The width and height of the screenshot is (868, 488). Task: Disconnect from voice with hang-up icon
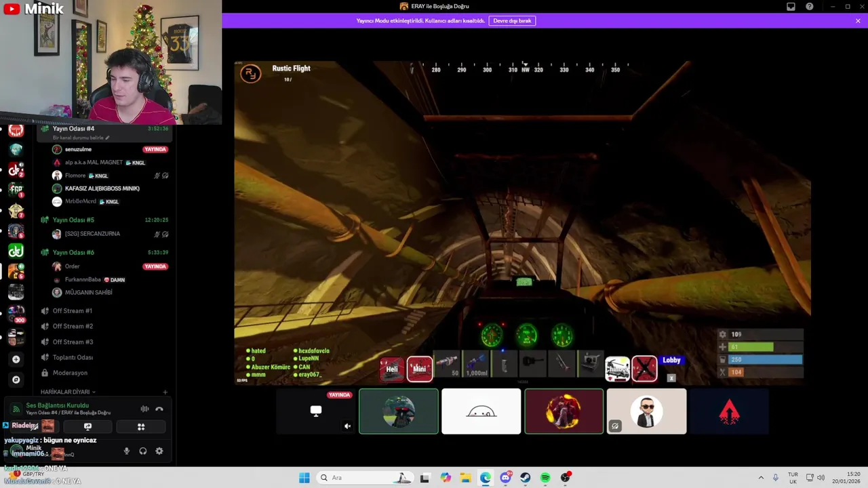click(x=159, y=409)
